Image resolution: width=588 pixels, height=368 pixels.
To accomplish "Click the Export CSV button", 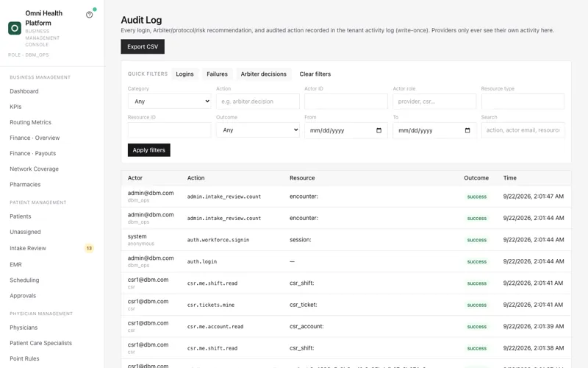I will click(143, 46).
